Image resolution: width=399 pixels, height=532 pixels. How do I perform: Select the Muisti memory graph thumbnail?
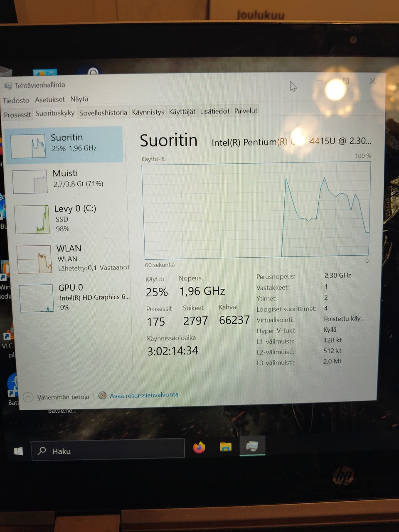pyautogui.click(x=30, y=182)
